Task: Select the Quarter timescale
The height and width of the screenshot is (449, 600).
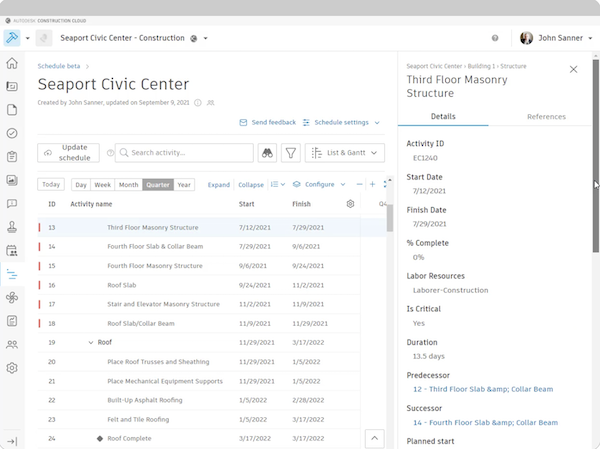Action: [158, 185]
